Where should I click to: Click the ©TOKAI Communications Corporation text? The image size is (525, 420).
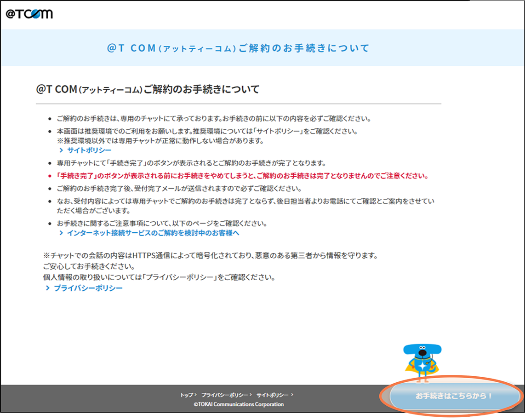pyautogui.click(x=239, y=405)
